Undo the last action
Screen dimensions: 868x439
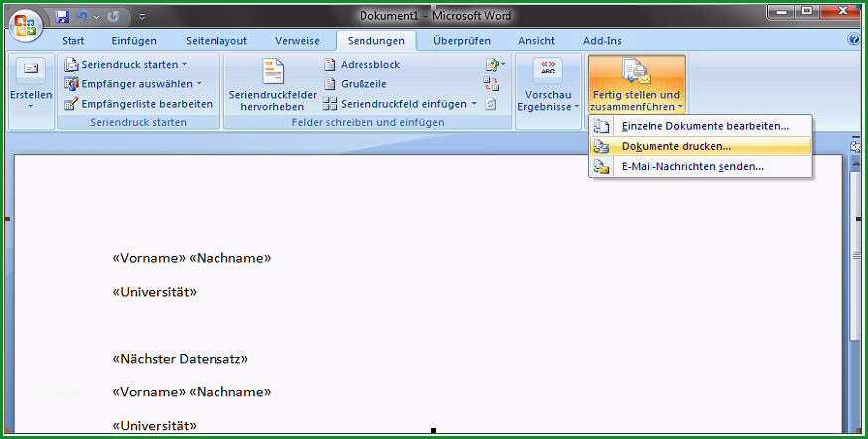(83, 17)
